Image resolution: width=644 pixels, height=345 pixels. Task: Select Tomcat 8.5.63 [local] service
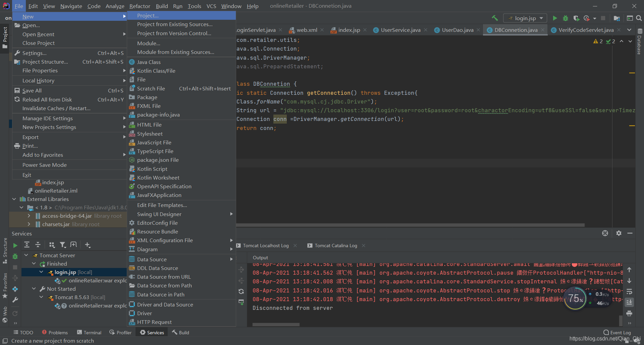80,297
